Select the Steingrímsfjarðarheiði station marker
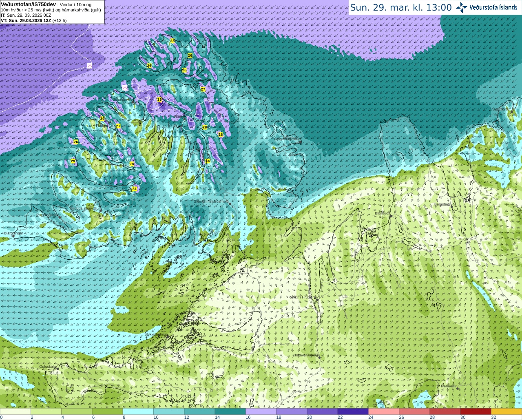The height and width of the screenshot is (420, 522). [230, 203]
